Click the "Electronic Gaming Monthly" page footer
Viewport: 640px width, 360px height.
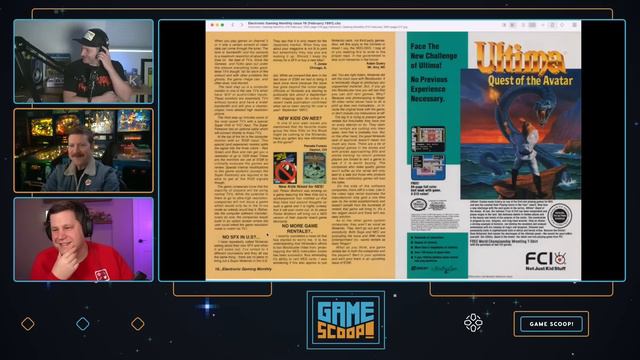(x=243, y=269)
